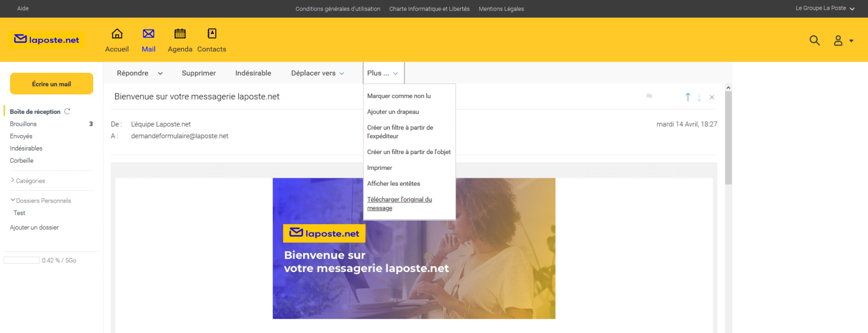Collapse the Dossiers Personnels tree
Viewport: 868px width, 333px height.
tap(13, 200)
